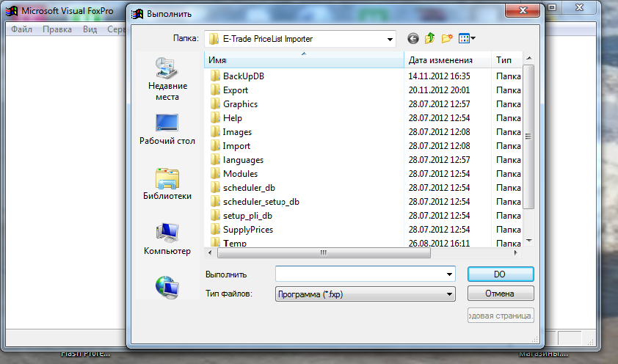The width and height of the screenshot is (618, 364).
Task: Select the Temp folder icon
Action: (215, 242)
